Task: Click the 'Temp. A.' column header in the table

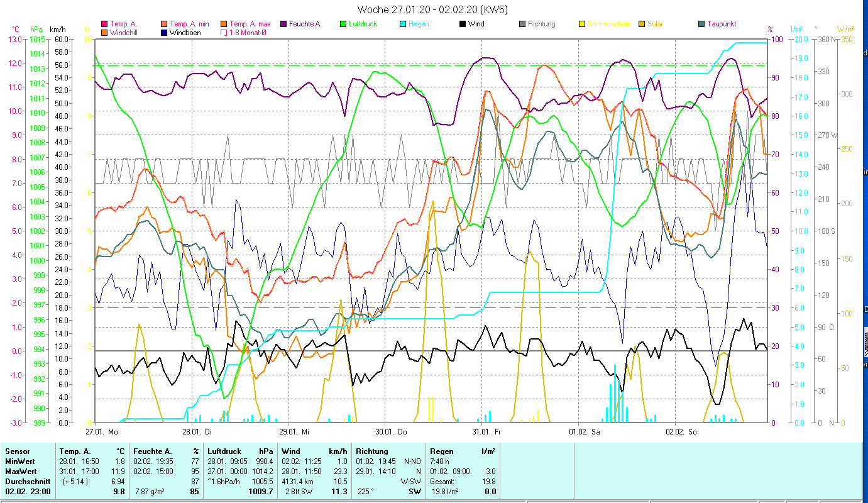Action: 75,451
